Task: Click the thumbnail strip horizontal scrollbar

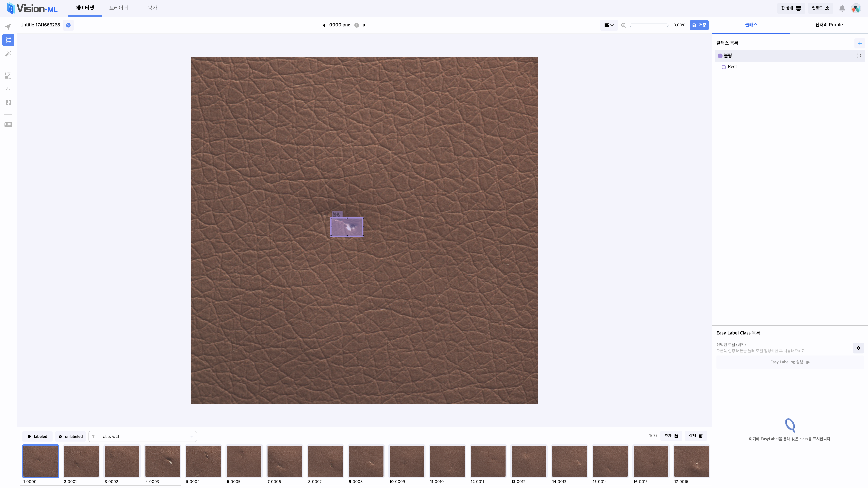Action: (x=101, y=486)
